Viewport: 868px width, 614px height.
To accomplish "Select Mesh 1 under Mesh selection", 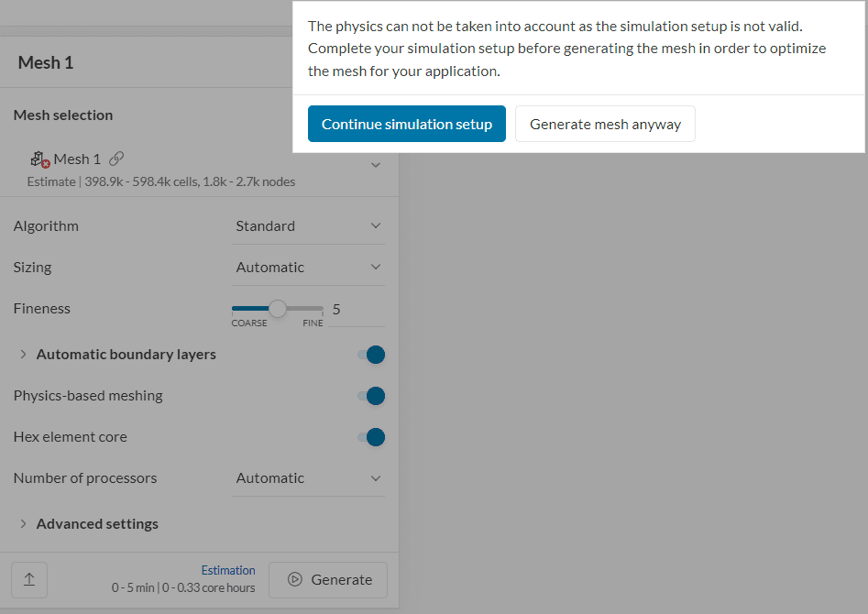I will (78, 158).
